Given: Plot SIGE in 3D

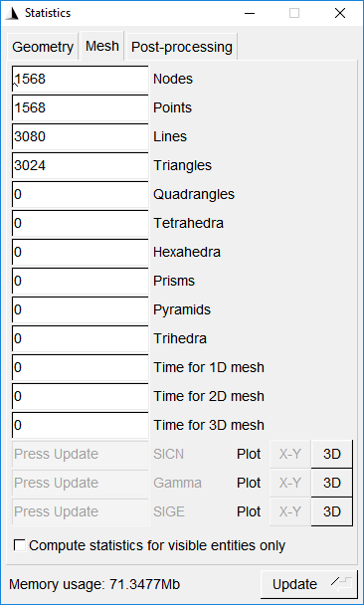Looking at the screenshot, I should pos(331,511).
